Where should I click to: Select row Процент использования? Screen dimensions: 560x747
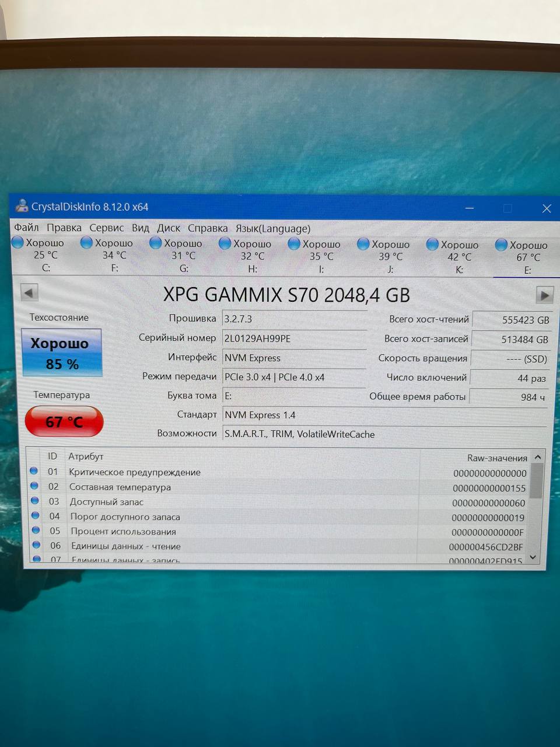tap(280, 532)
